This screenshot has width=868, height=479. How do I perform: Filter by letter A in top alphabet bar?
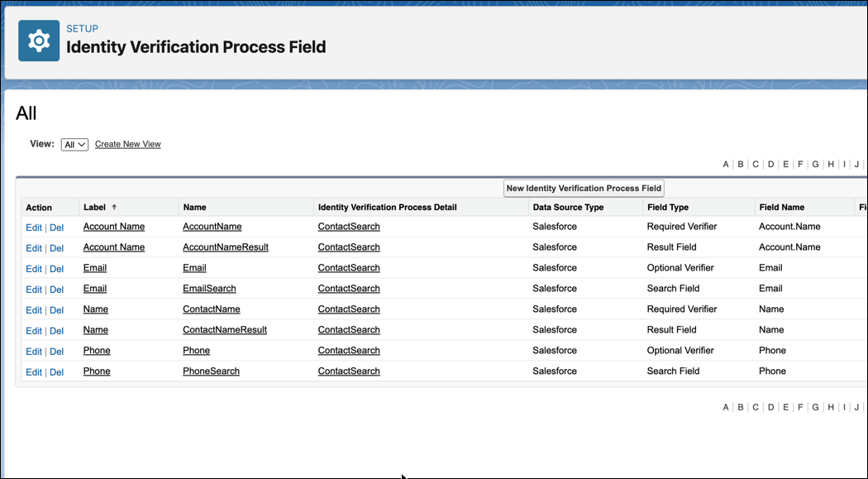pos(726,165)
